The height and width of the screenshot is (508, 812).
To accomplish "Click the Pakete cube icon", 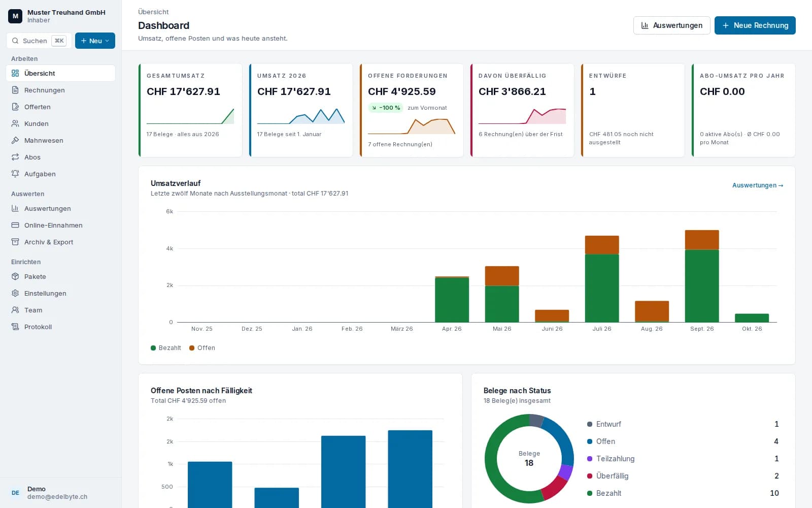I will pos(15,276).
